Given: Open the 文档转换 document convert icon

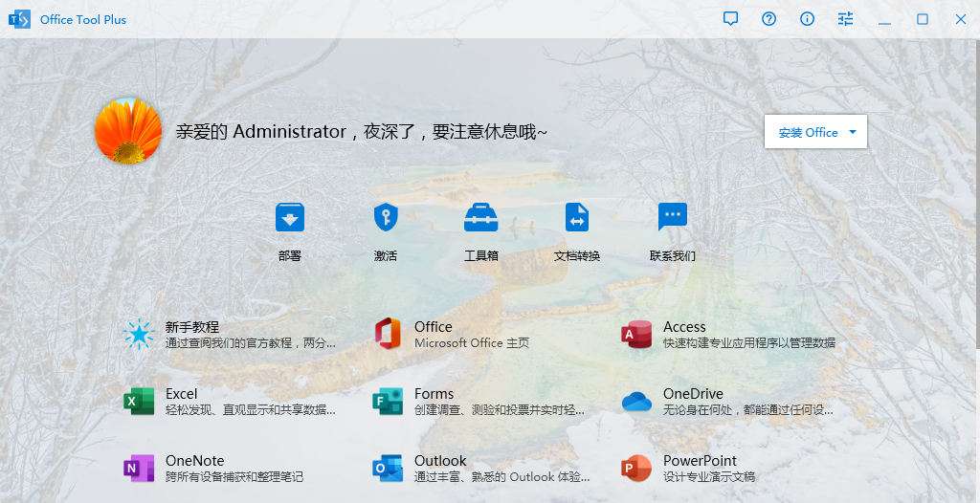Looking at the screenshot, I should coord(577,217).
